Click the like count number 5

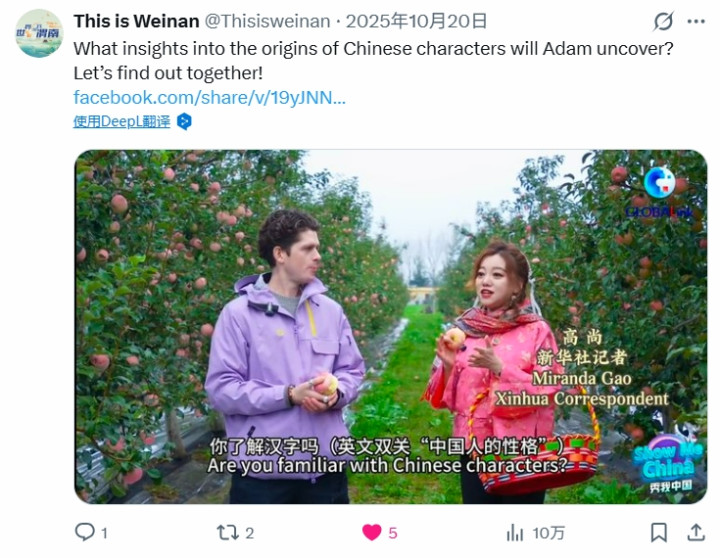pyautogui.click(x=393, y=533)
